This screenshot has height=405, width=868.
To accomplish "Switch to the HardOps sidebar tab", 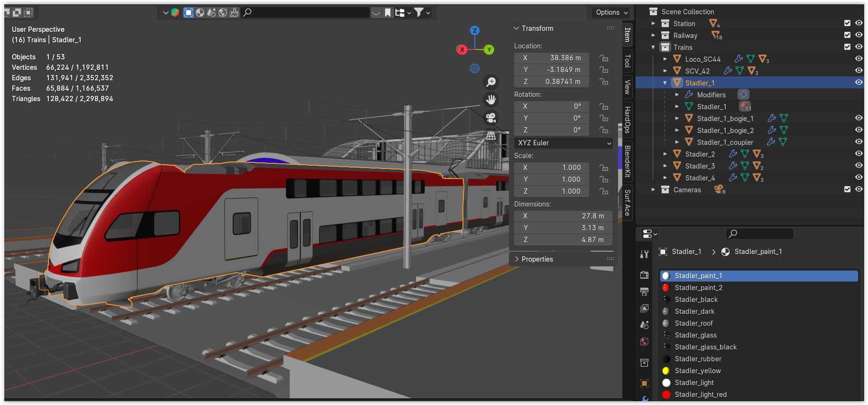I will 627,120.
